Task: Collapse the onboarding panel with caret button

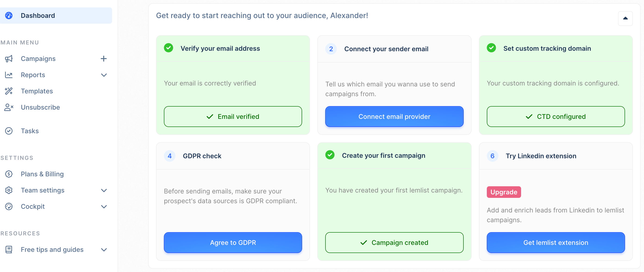Action: click(625, 18)
